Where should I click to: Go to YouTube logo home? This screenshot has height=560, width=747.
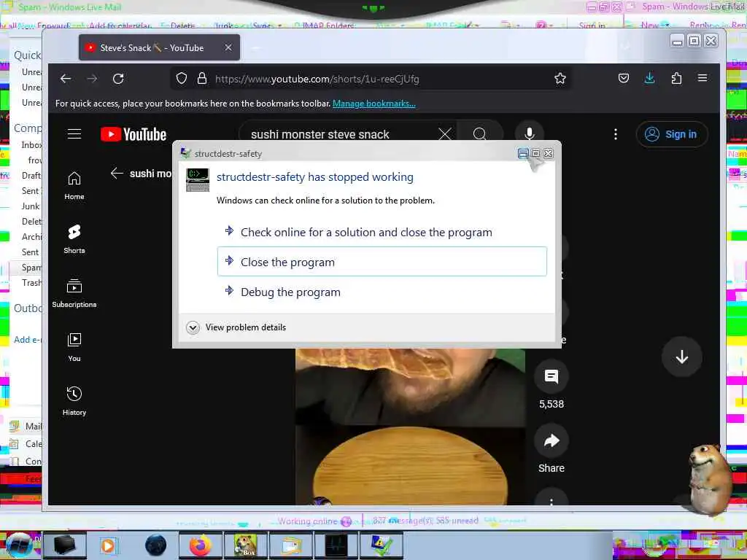coord(133,134)
